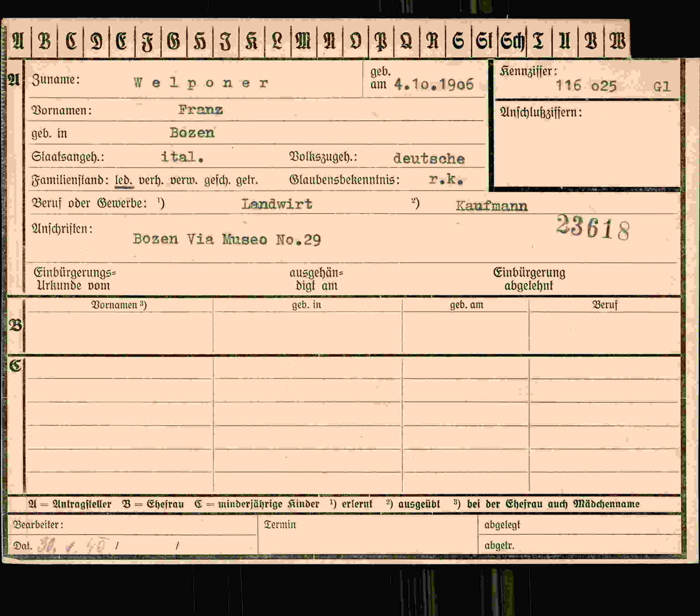Click the legend text 'C = minderjährige Kinder'
This screenshot has width=700, height=616.
(x=257, y=504)
